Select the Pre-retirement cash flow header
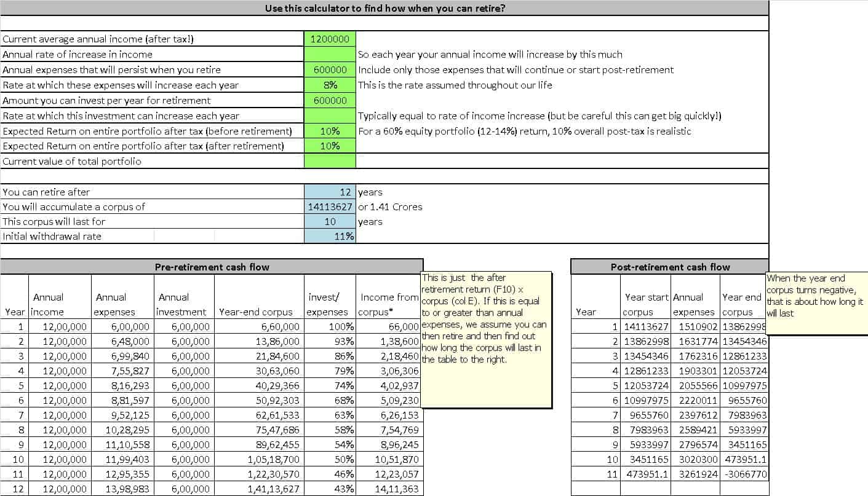 (212, 267)
